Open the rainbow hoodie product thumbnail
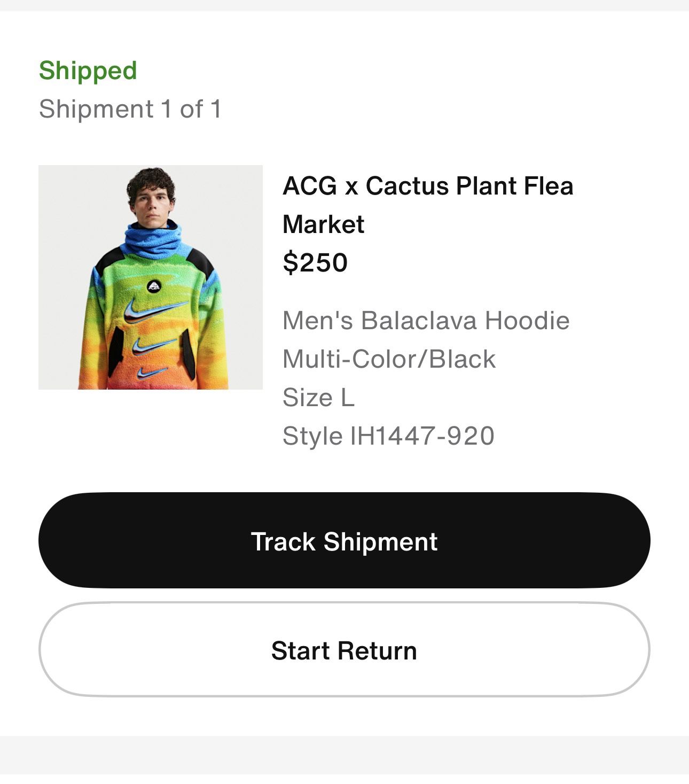Image resolution: width=689 pixels, height=784 pixels. [151, 277]
